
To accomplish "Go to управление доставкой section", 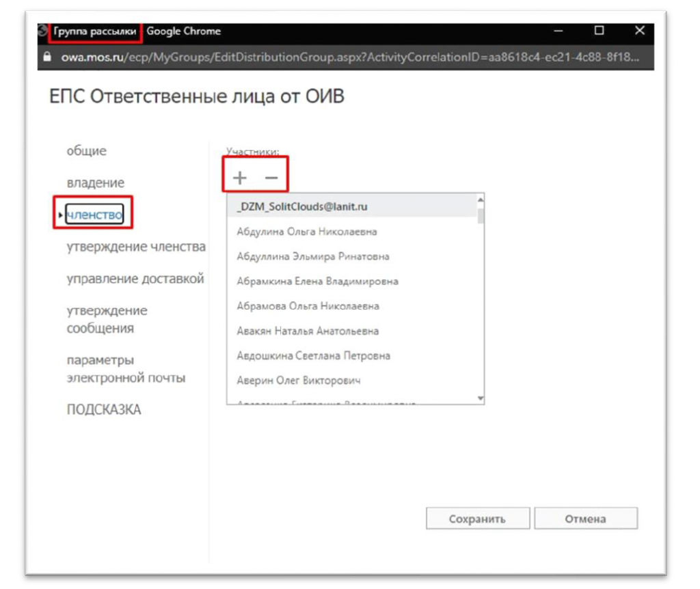I will click(135, 279).
